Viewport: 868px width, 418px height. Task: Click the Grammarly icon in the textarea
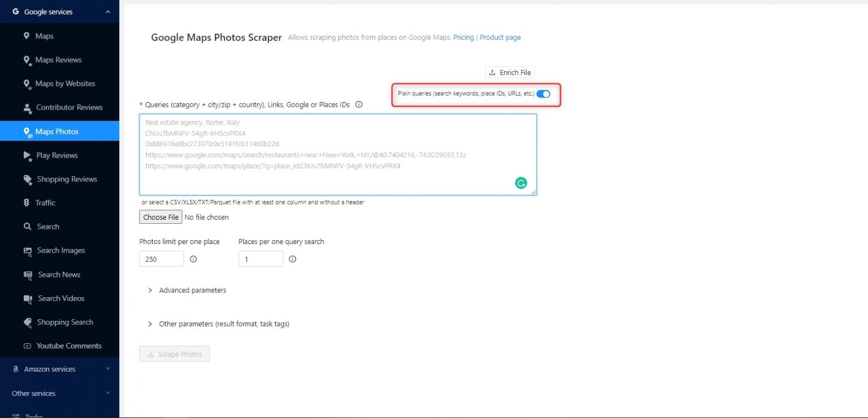(520, 182)
